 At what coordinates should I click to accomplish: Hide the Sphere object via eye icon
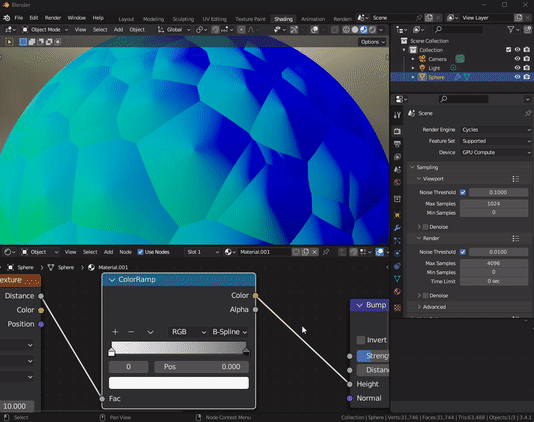point(517,77)
